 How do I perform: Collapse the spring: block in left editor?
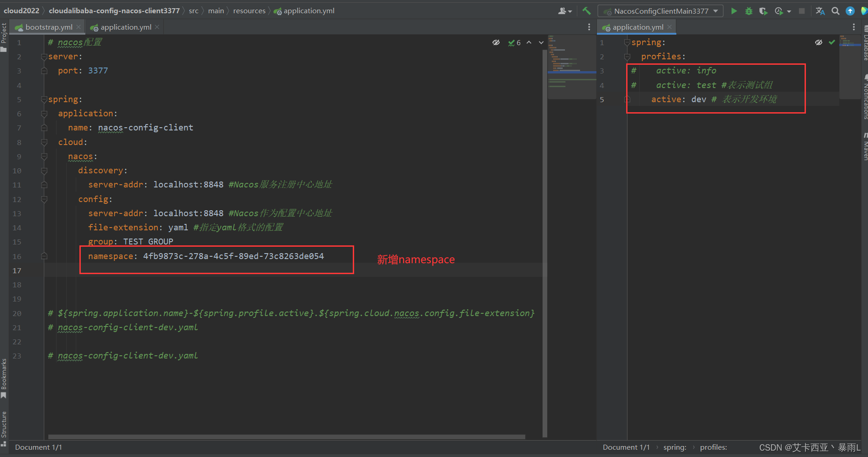(44, 99)
